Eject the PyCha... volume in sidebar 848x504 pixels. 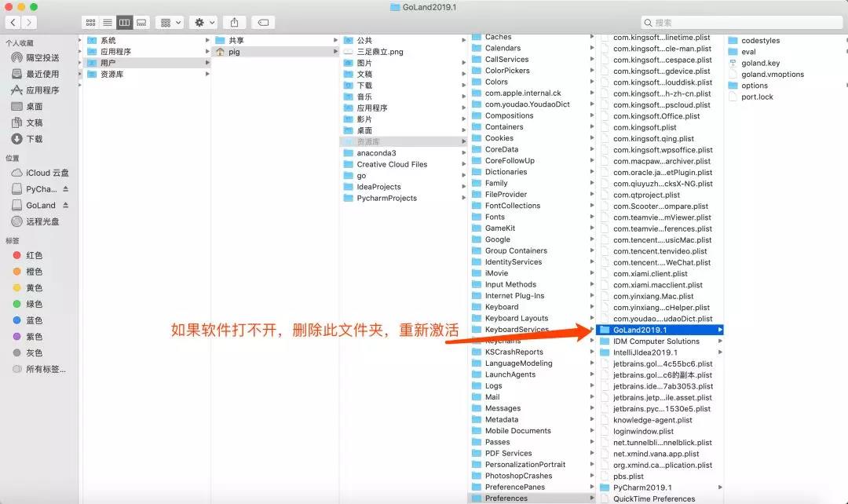[66, 189]
